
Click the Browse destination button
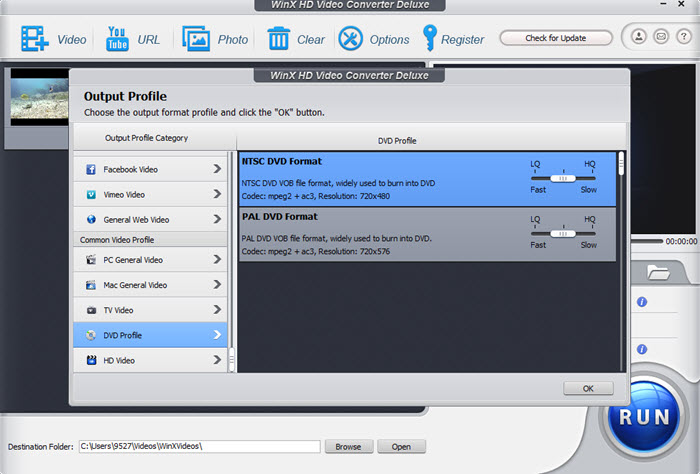coord(349,446)
